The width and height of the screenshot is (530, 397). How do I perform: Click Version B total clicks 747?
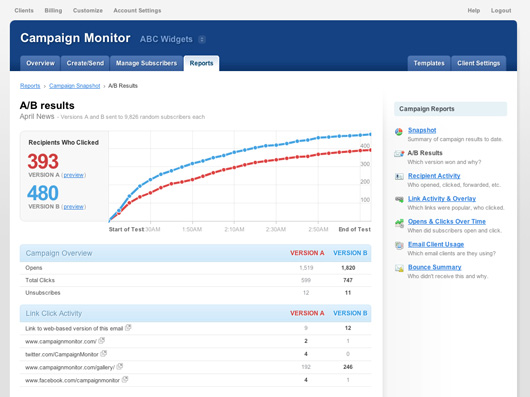point(348,280)
